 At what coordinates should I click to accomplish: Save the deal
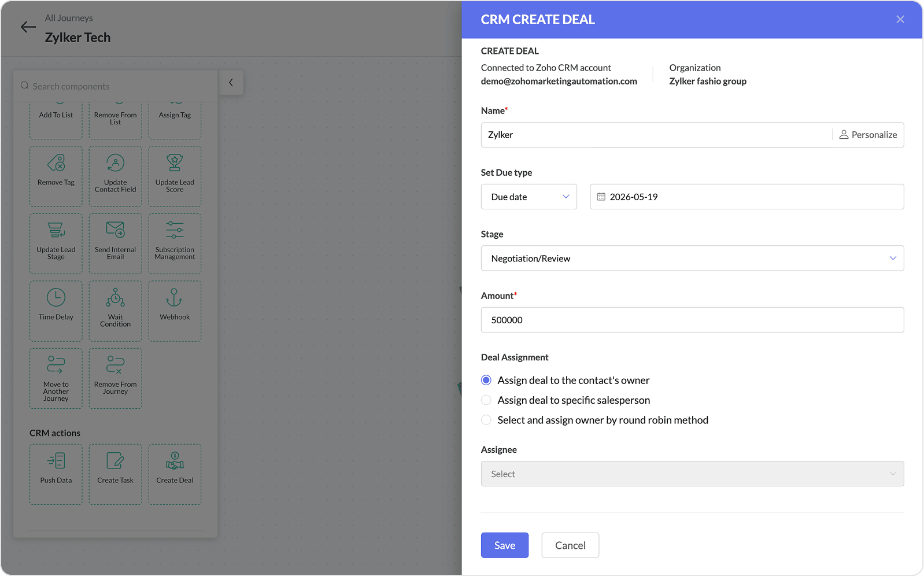pyautogui.click(x=505, y=545)
